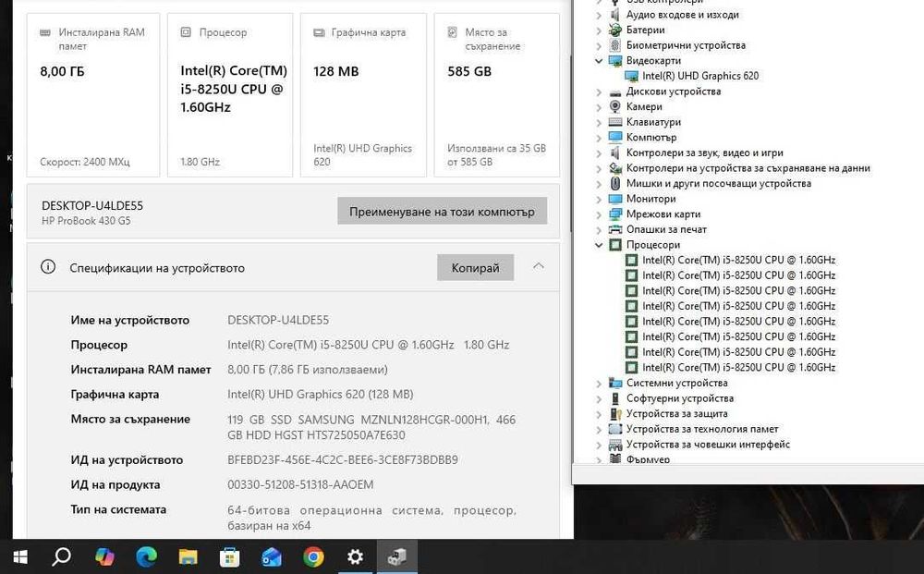Click the Биометрични устройства fingerprint icon
The image size is (924, 574).
(615, 45)
